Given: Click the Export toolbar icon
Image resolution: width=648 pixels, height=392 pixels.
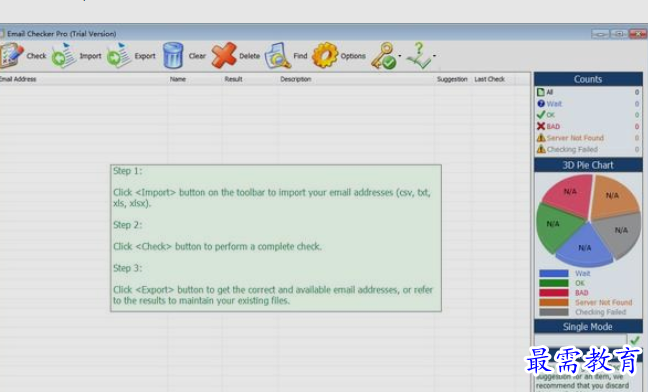Looking at the screenshot, I should click(119, 55).
